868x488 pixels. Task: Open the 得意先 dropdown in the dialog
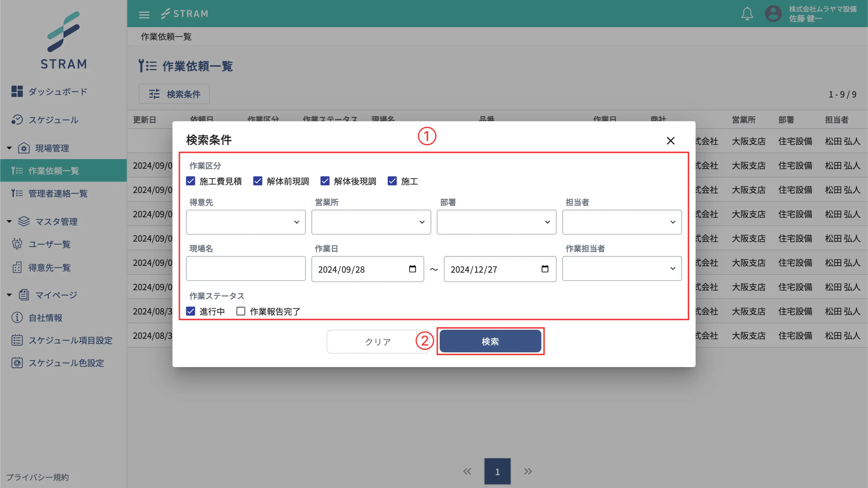[246, 222]
